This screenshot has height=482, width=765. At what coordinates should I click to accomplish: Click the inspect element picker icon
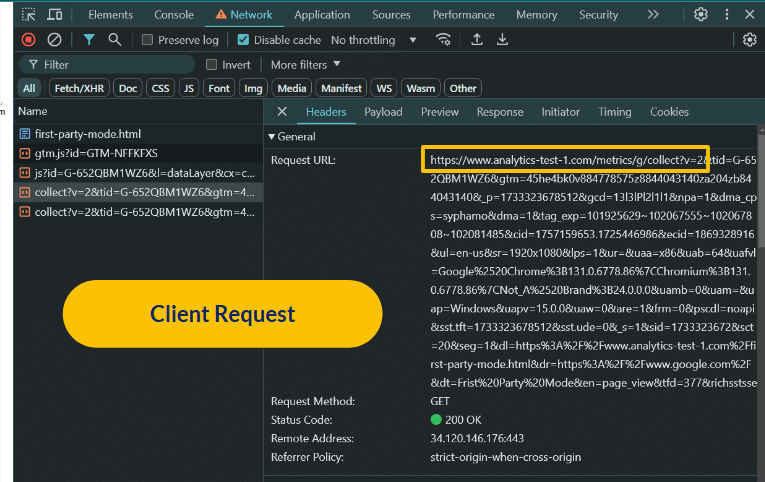[x=28, y=15]
